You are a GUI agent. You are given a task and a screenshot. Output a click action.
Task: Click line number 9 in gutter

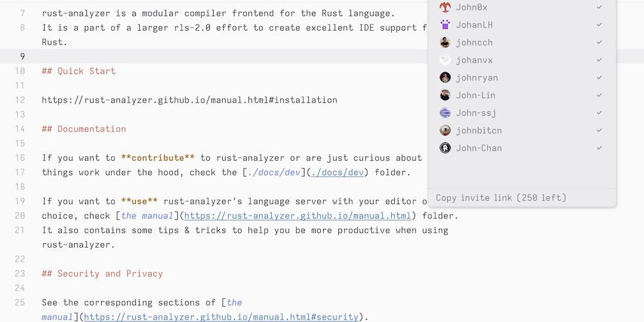22,57
